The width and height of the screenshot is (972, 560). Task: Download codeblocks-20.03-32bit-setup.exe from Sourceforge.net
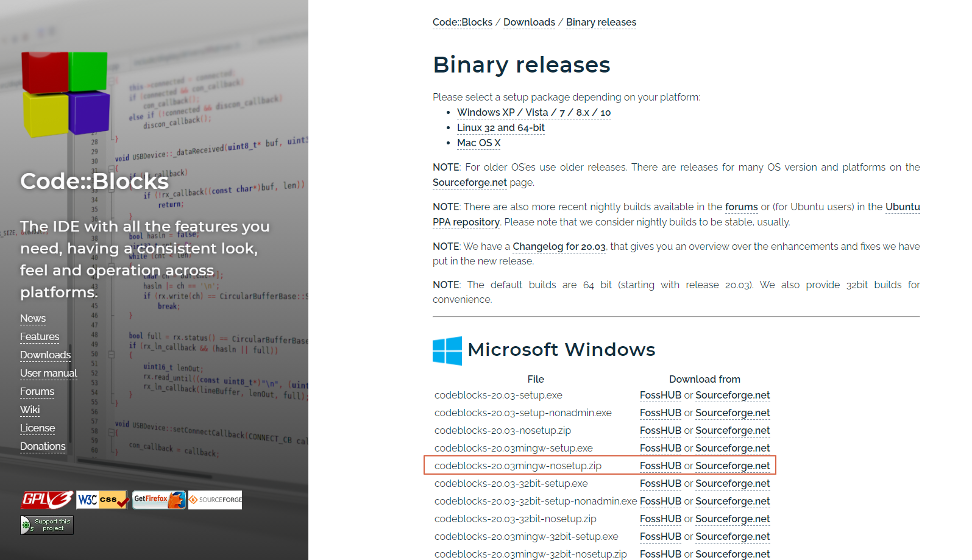click(733, 484)
